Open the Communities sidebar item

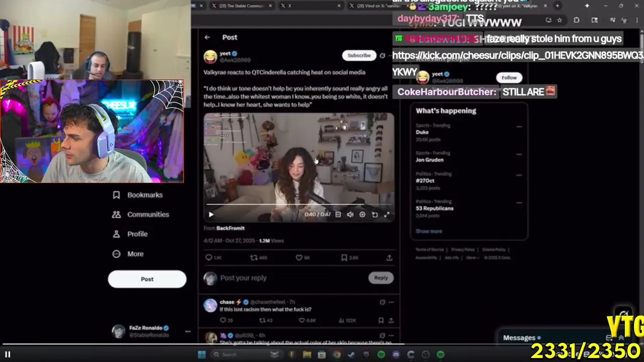pyautogui.click(x=140, y=215)
